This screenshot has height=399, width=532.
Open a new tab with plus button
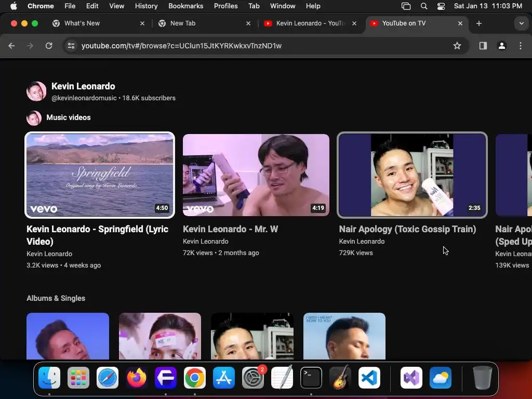click(x=478, y=23)
